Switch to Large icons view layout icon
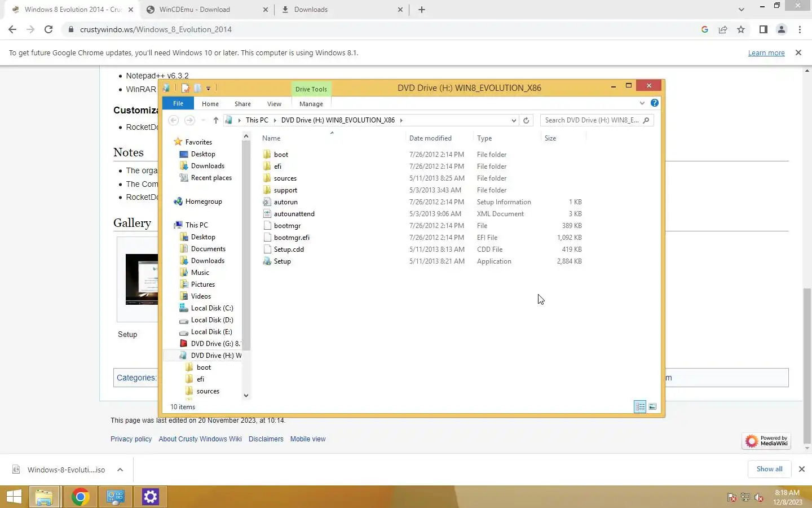812x508 pixels. coord(652,406)
